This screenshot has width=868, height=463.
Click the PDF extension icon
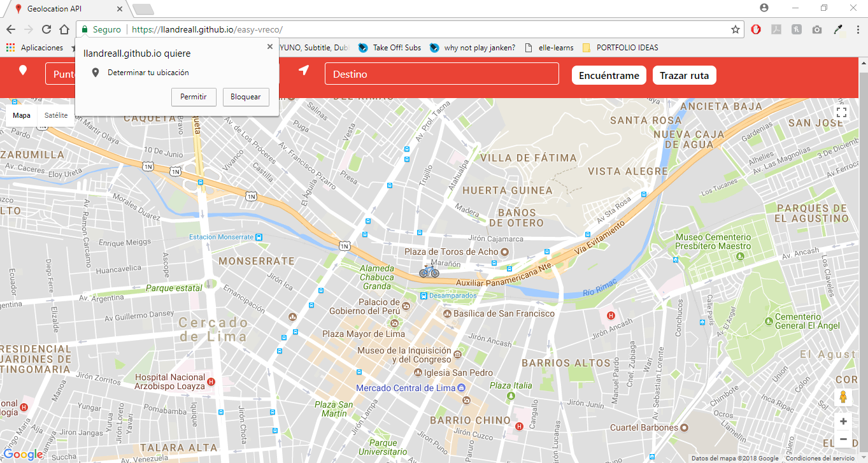(x=776, y=29)
